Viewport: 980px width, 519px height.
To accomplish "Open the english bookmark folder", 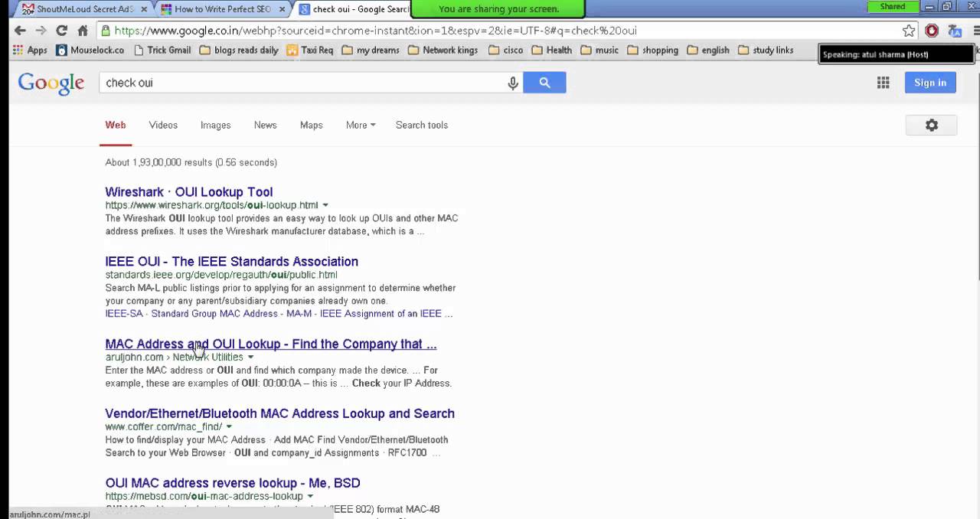I will coord(708,50).
